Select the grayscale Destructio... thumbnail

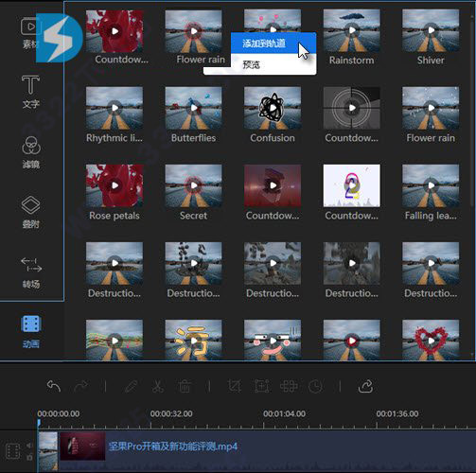click(352, 263)
